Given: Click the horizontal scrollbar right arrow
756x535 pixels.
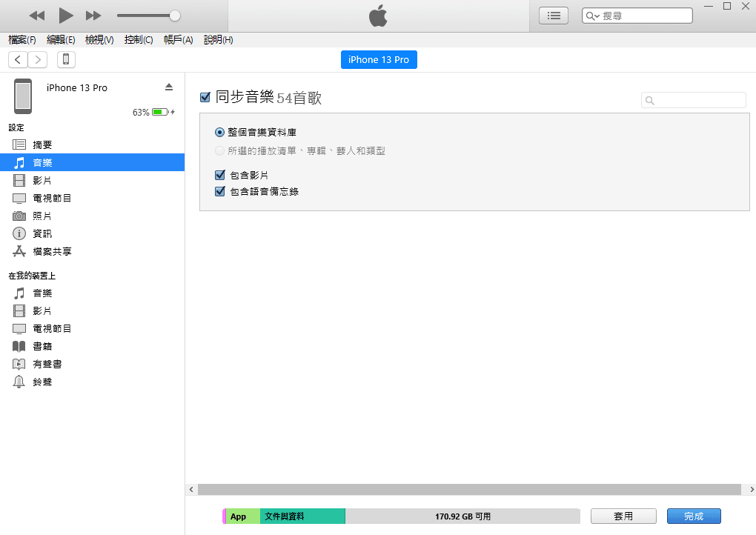Looking at the screenshot, I should (751, 490).
